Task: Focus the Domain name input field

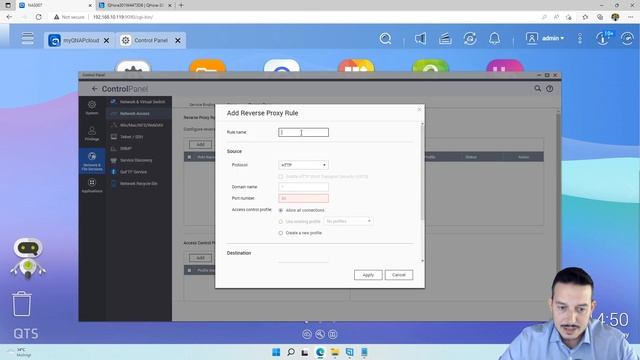Action: click(303, 187)
